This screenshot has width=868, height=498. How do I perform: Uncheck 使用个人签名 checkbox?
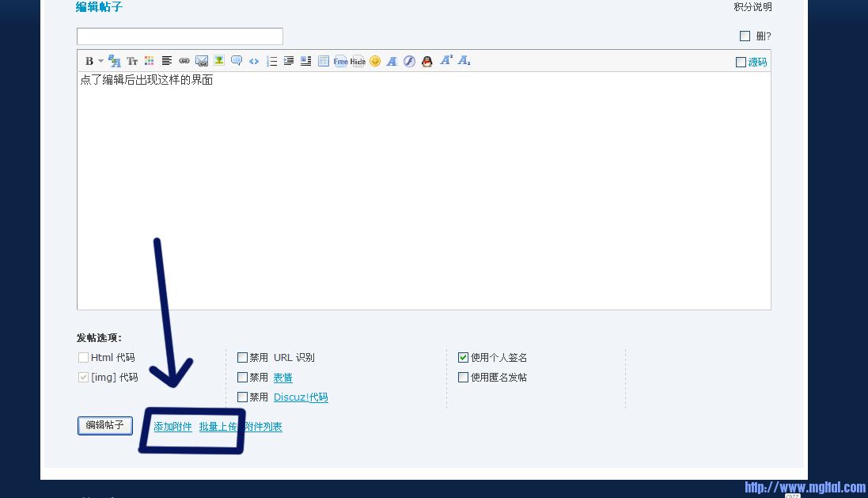pos(464,357)
